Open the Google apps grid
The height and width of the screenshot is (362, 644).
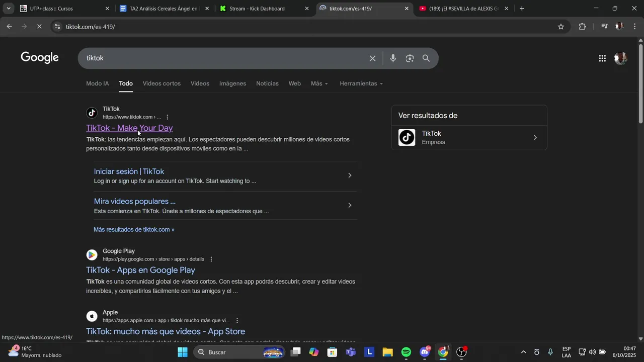[602, 58]
